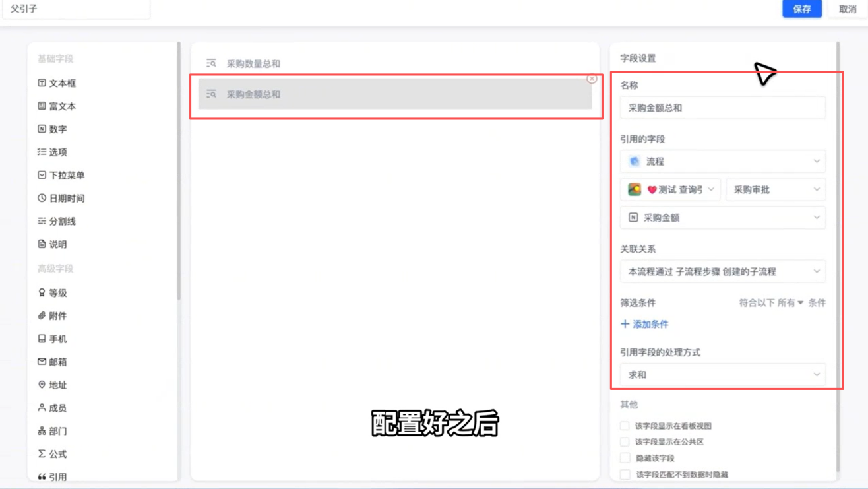Image resolution: width=868 pixels, height=489 pixels.
Task: Change the 所有 condition match dropdown
Action: (x=790, y=303)
